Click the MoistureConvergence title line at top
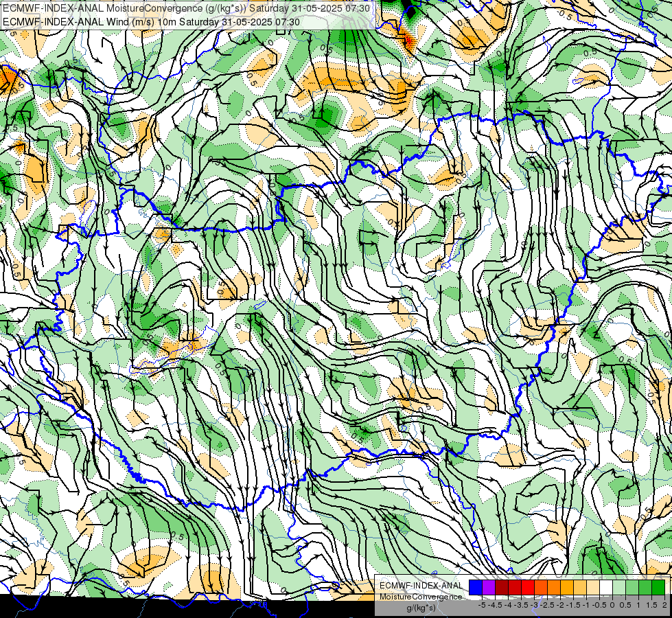 (x=187, y=8)
